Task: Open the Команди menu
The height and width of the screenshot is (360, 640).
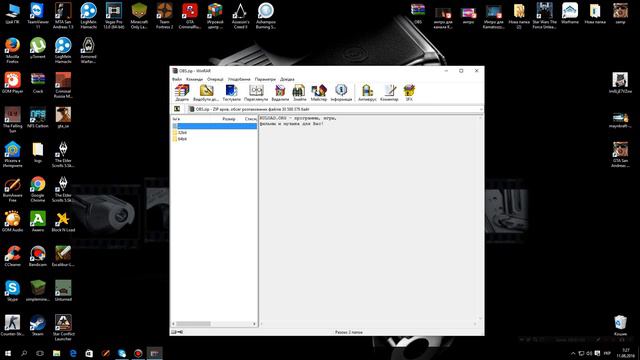Action: point(194,79)
